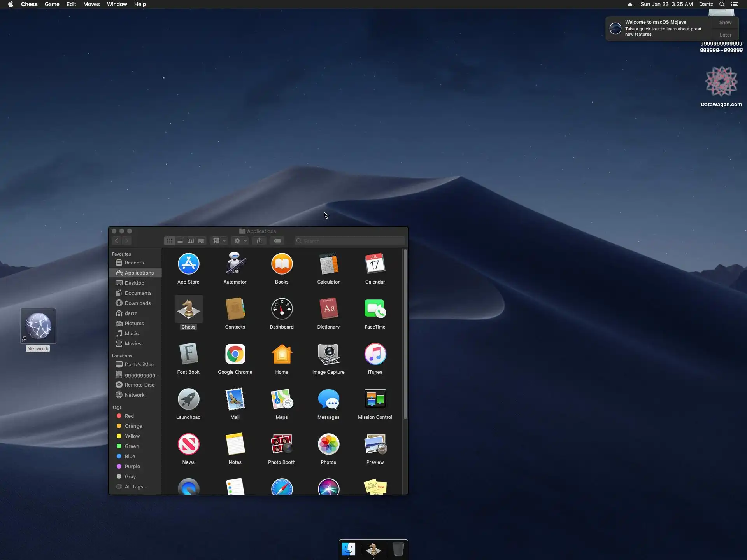Open the Trash in the Dock
This screenshot has height=560, width=747.
[x=398, y=549]
